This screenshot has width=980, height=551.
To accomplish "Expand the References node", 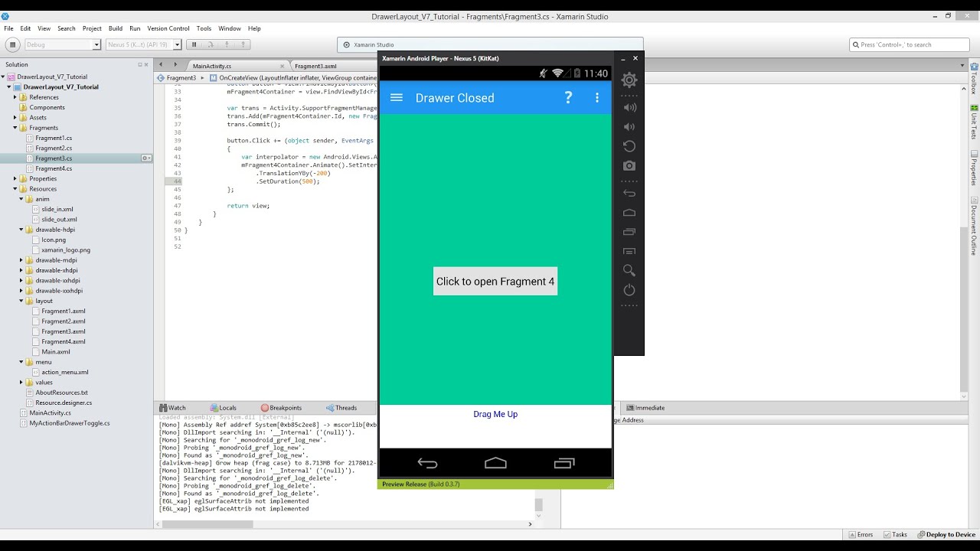I will click(x=15, y=97).
